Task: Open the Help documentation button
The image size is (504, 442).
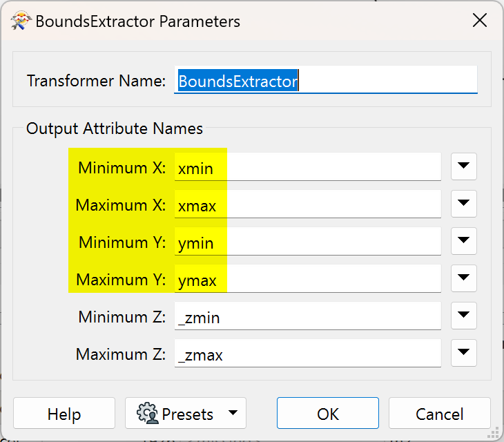Action: (64, 414)
